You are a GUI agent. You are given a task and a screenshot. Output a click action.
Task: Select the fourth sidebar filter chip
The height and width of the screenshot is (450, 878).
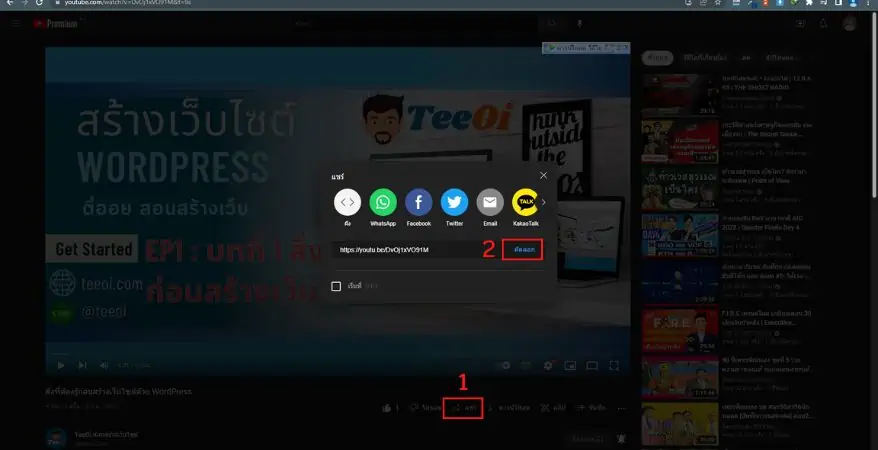(780, 58)
